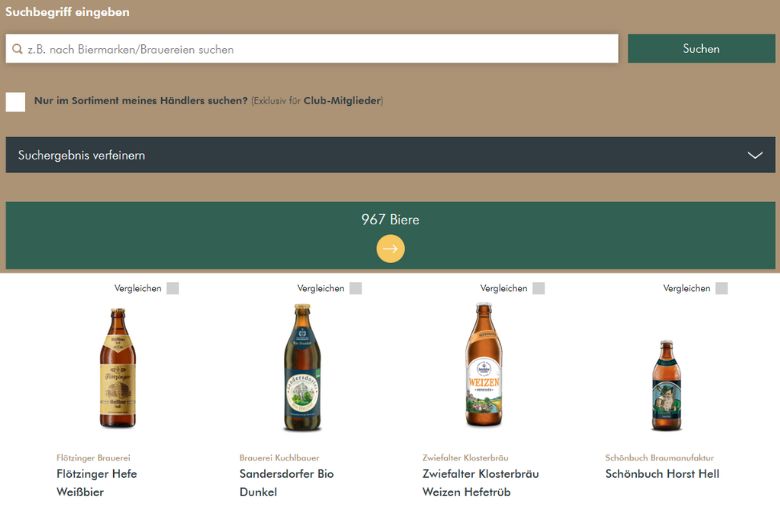Click the yellow arrow button under 967 Biere

[390, 249]
